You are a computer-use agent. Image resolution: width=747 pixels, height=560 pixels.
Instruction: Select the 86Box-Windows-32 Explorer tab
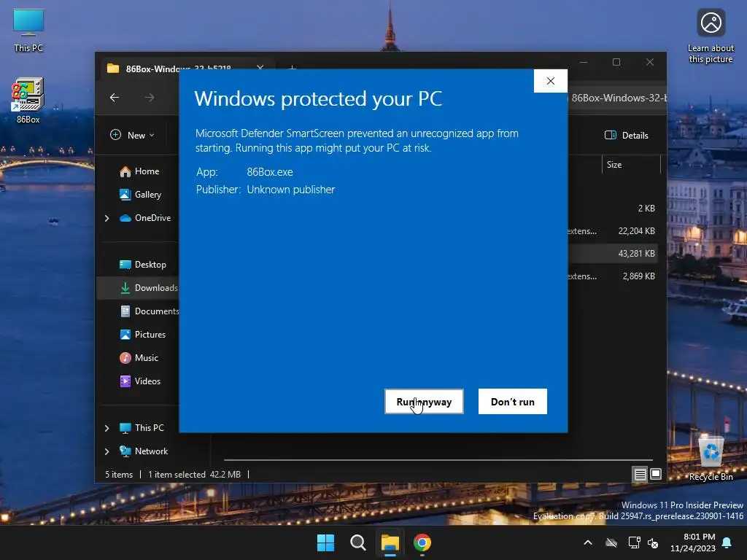(x=178, y=69)
